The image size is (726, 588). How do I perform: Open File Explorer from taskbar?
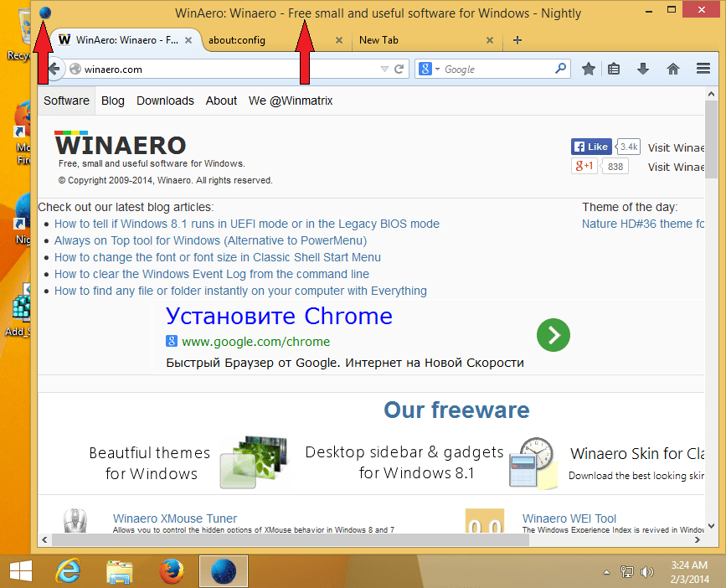click(x=120, y=571)
